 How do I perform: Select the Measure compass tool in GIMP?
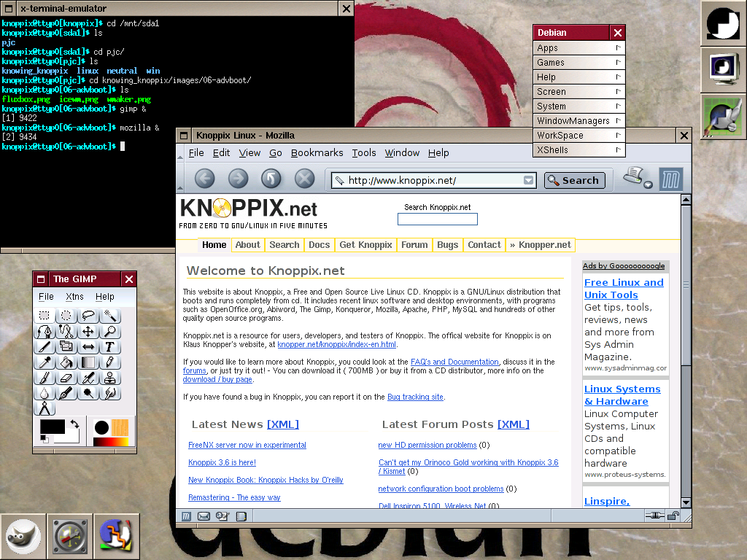click(44, 408)
